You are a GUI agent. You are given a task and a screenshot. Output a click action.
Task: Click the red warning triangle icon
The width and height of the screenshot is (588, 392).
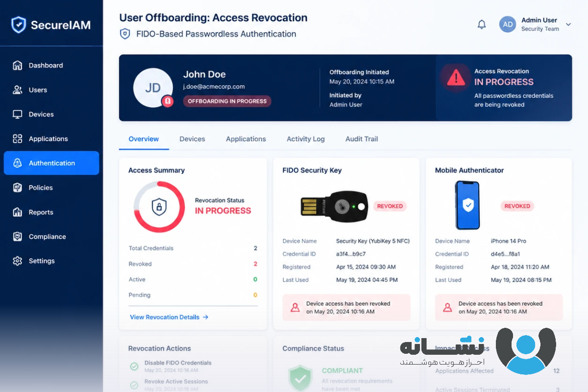point(456,77)
